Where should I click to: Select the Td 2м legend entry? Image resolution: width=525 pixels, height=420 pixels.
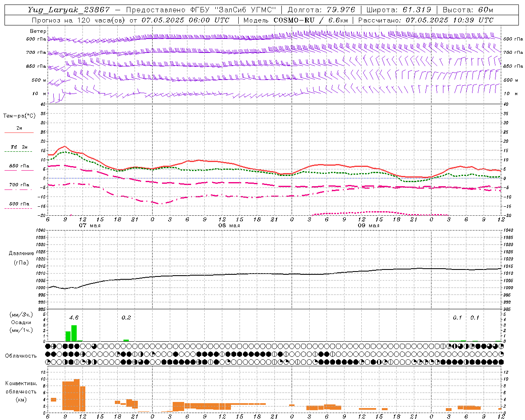tap(19, 147)
